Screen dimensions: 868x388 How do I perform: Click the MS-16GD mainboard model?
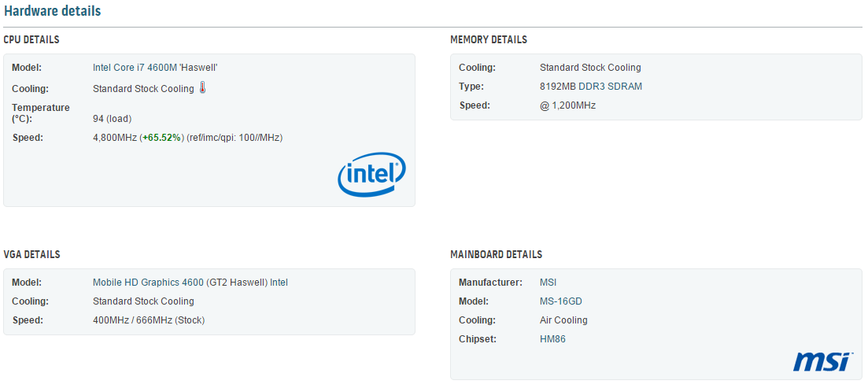tap(561, 301)
